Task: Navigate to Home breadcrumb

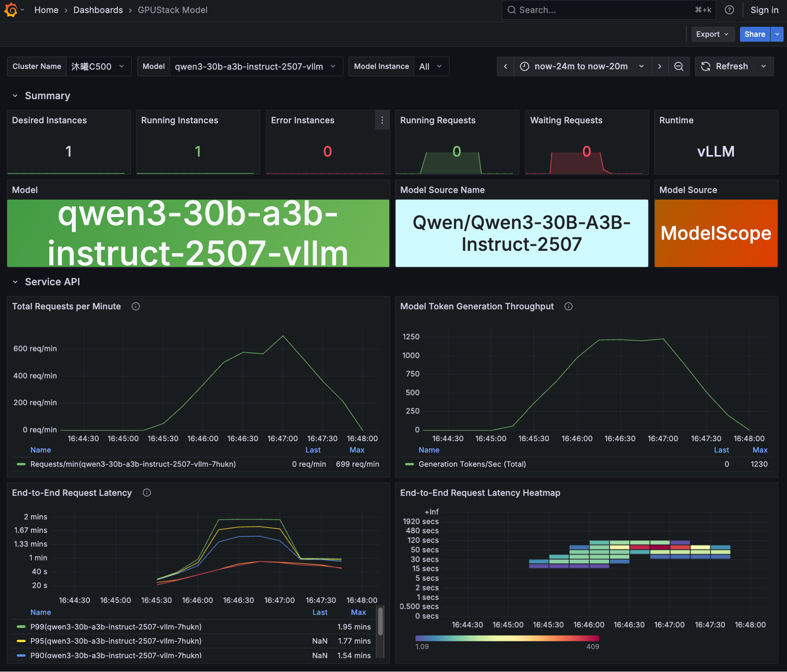Action: (46, 10)
